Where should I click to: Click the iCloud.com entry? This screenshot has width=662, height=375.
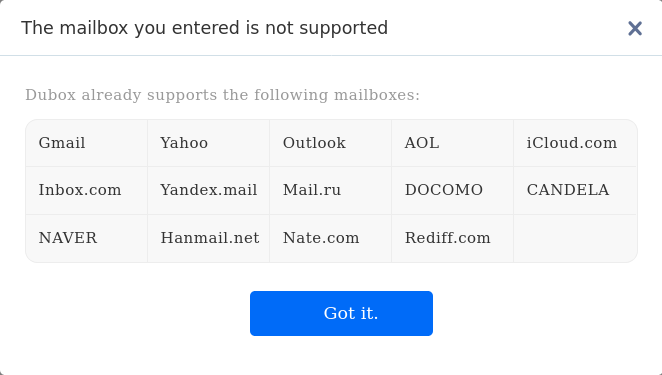tap(575, 143)
